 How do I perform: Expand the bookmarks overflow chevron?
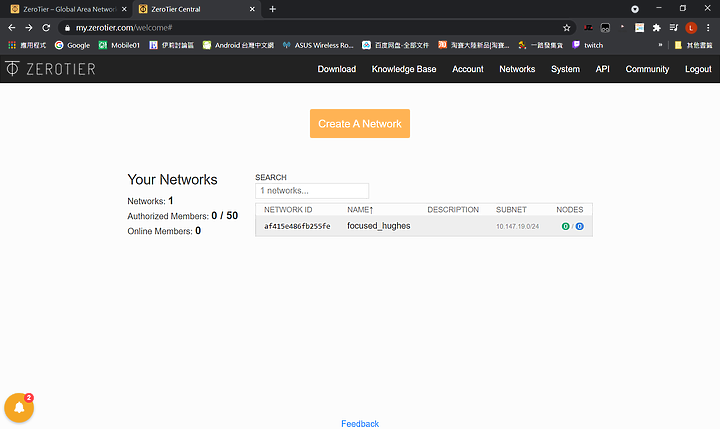coord(660,45)
